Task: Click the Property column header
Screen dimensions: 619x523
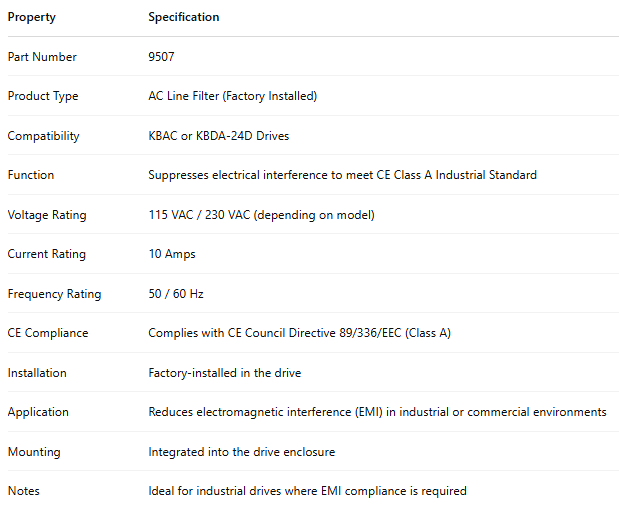Action: click(x=32, y=17)
